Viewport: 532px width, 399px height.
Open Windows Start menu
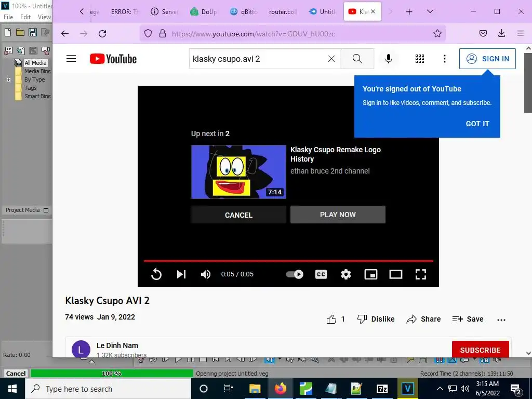(x=12, y=389)
